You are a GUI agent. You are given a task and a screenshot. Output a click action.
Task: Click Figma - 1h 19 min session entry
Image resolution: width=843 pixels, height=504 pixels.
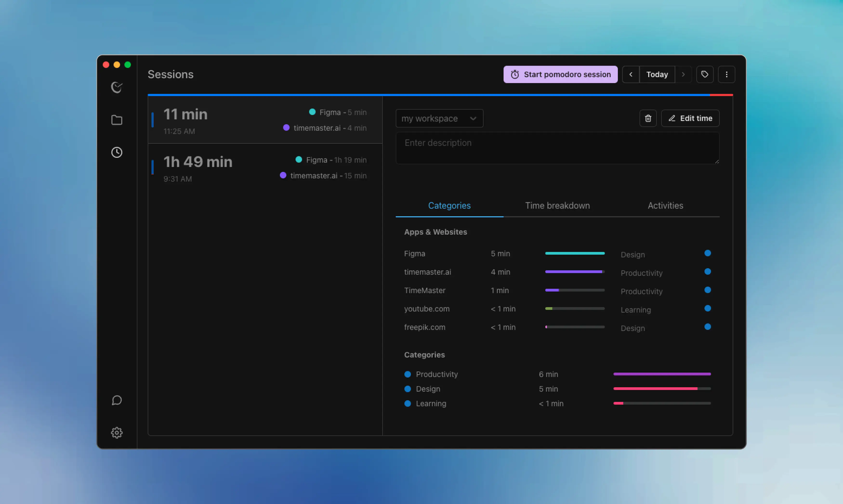331,160
